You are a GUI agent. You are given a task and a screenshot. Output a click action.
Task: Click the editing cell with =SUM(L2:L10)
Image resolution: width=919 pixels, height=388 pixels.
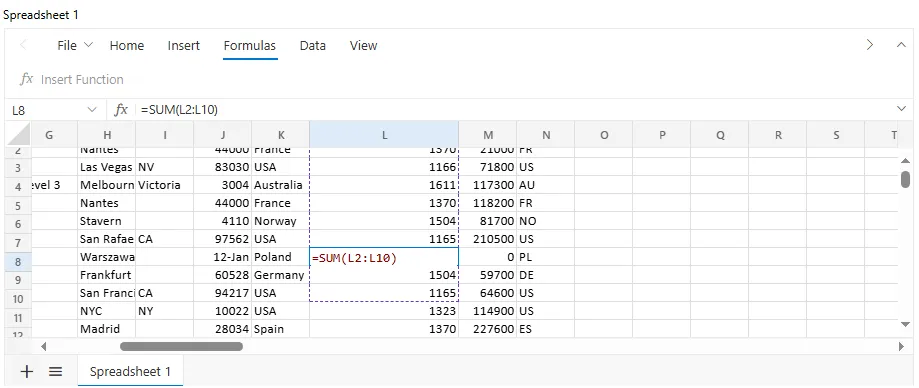tap(384, 257)
